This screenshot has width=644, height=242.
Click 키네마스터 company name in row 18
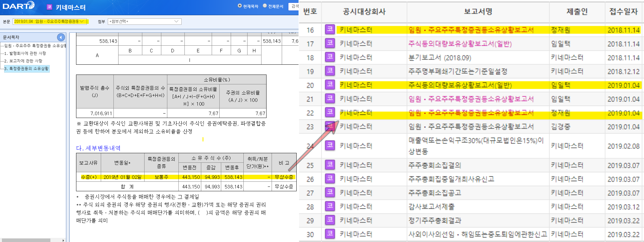(x=356, y=57)
